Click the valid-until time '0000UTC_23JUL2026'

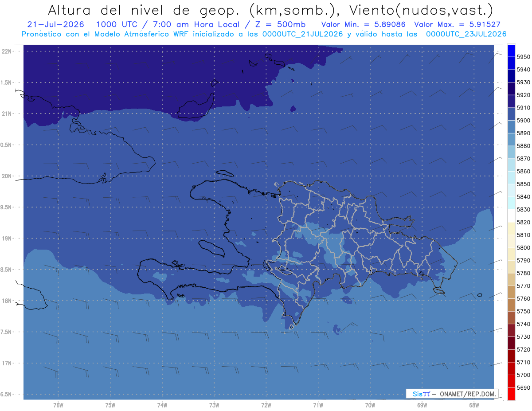point(466,34)
